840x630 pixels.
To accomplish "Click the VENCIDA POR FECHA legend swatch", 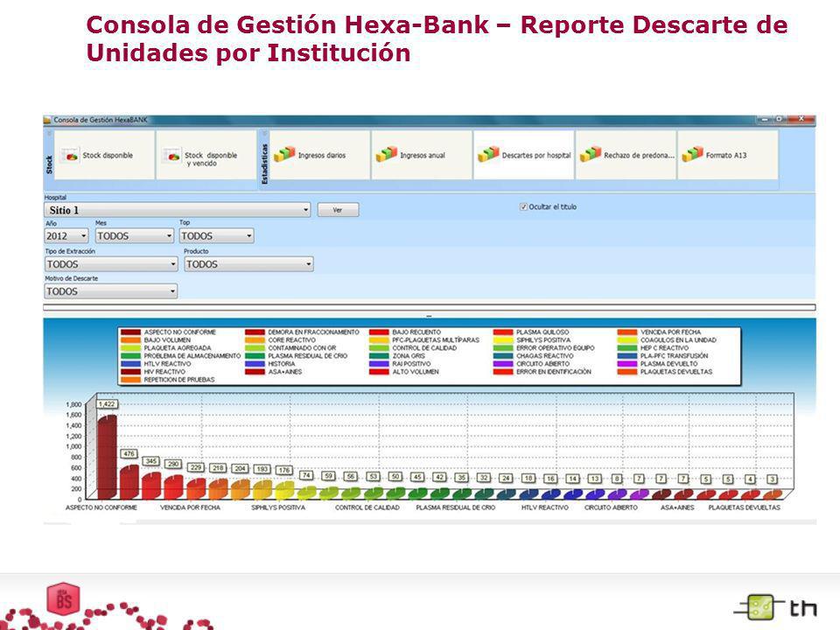I will [627, 332].
